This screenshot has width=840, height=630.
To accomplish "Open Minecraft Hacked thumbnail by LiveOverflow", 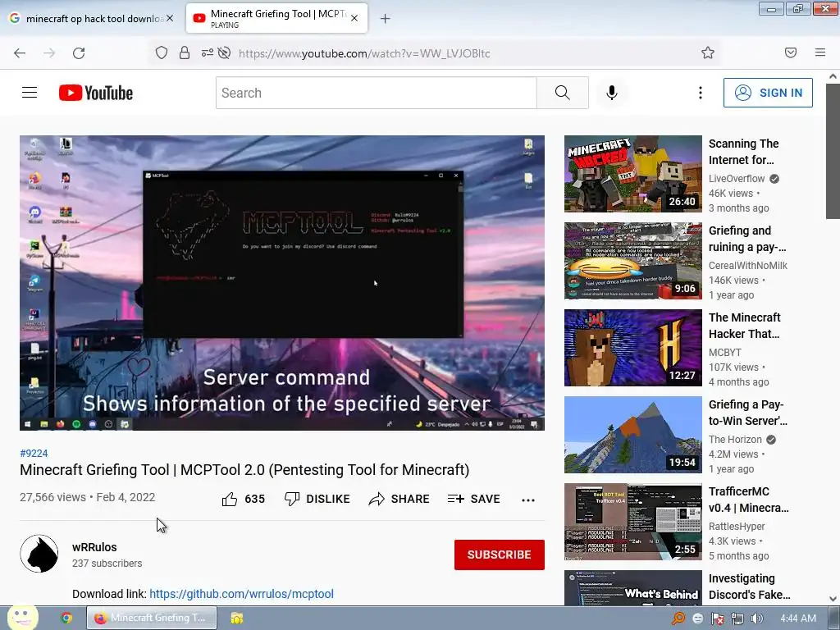I will [x=632, y=174].
